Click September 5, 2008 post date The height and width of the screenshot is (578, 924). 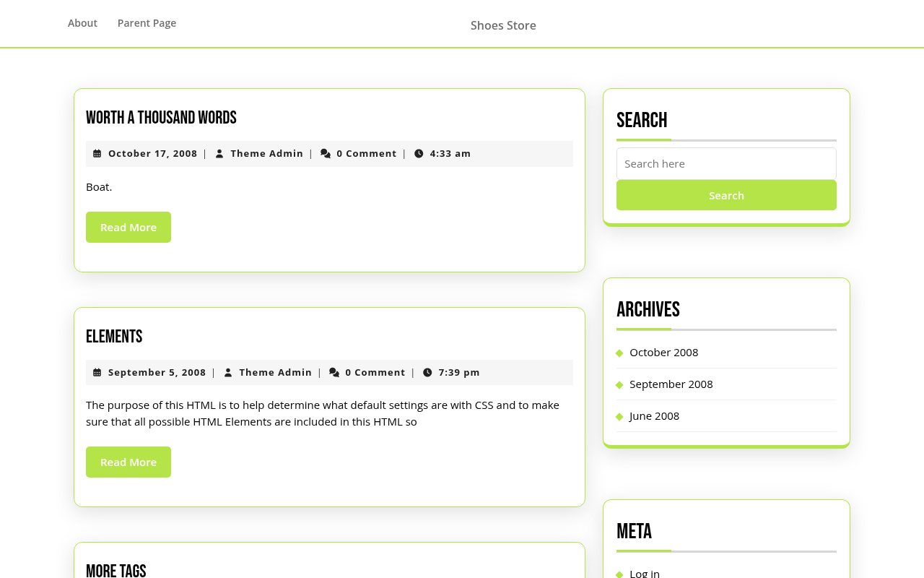click(157, 373)
